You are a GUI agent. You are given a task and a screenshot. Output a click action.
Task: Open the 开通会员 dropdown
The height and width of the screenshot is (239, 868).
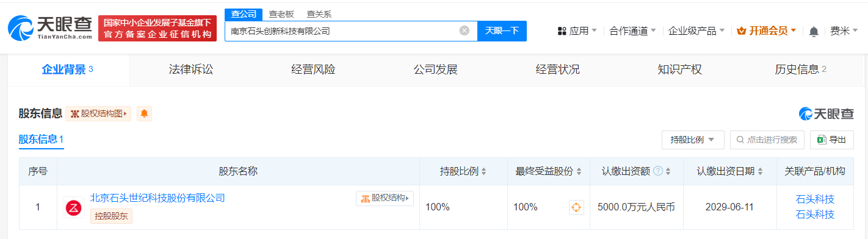[766, 31]
